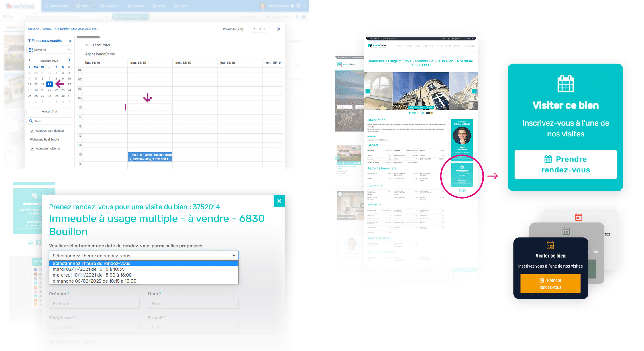This screenshot has width=644, height=351.
Task: Close the Filtres sauvegardés panel
Action: [x=70, y=41]
